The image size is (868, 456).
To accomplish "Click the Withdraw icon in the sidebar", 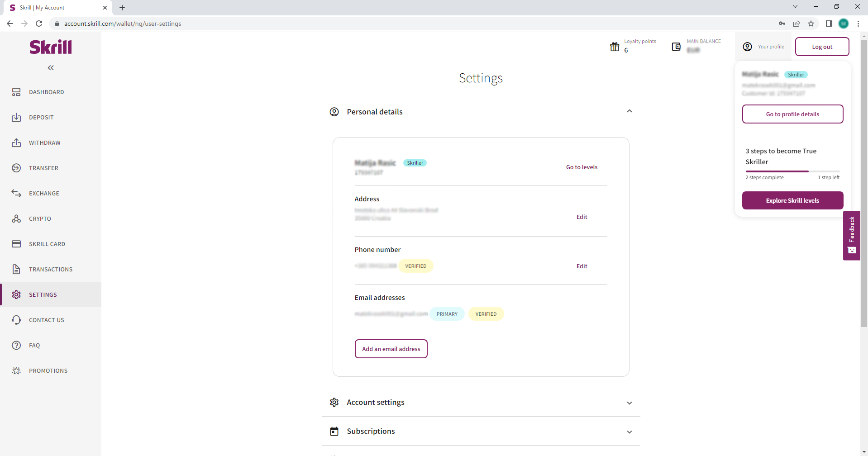I will click(x=16, y=142).
